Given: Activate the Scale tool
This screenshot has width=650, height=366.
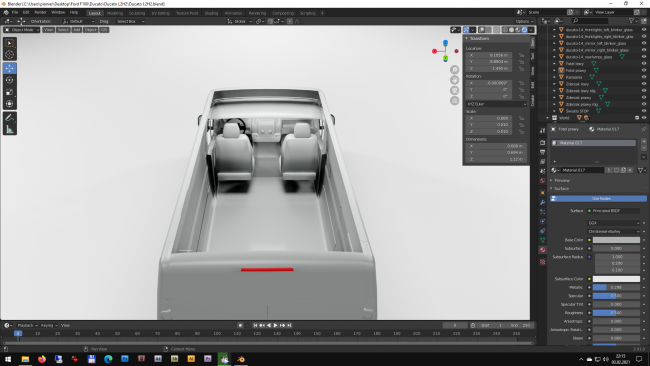Looking at the screenshot, I should [x=10, y=92].
